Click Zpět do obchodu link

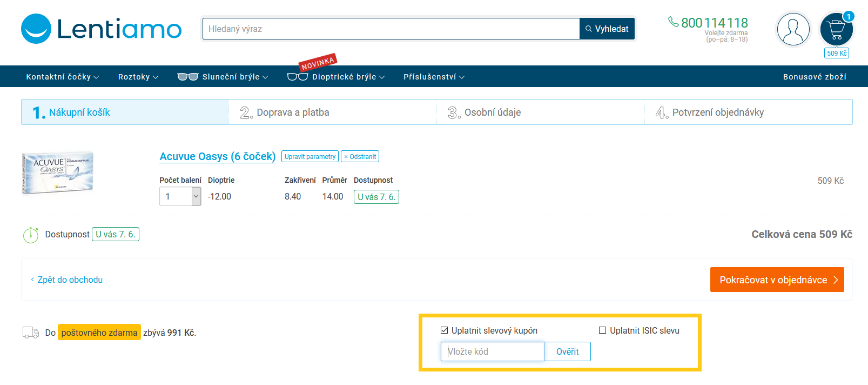point(66,280)
